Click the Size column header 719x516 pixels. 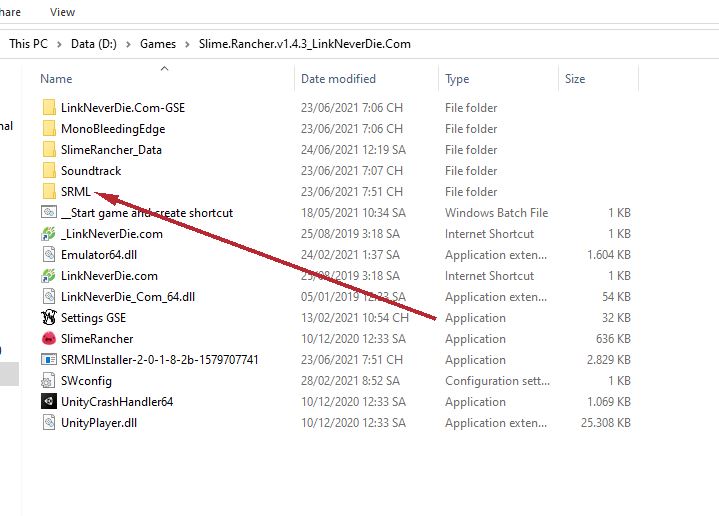click(x=575, y=79)
